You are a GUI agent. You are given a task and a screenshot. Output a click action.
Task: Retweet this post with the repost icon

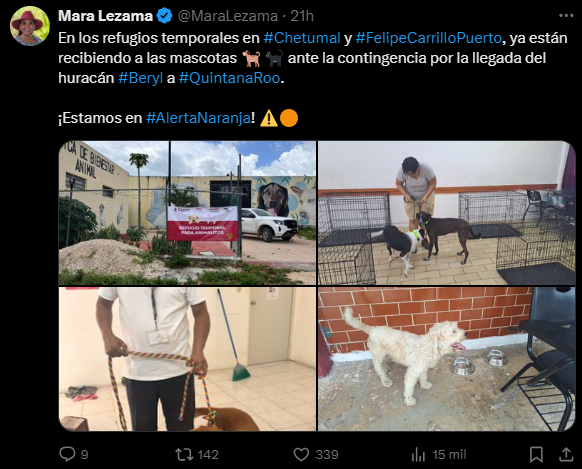pyautogui.click(x=184, y=454)
